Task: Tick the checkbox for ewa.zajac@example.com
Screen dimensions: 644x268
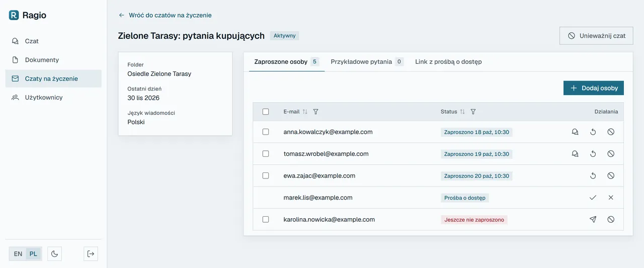Action: pyautogui.click(x=266, y=176)
